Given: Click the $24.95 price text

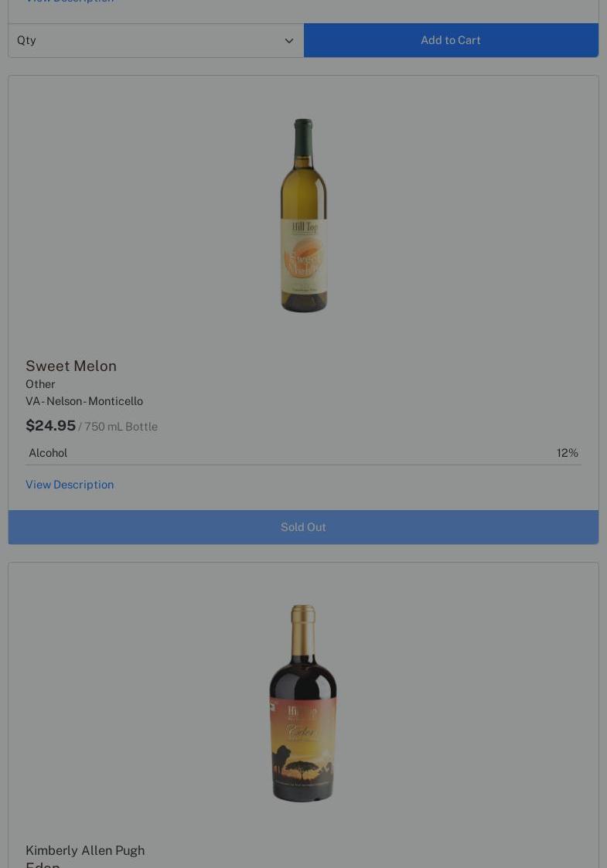Looking at the screenshot, I should pyautogui.click(x=50, y=426).
